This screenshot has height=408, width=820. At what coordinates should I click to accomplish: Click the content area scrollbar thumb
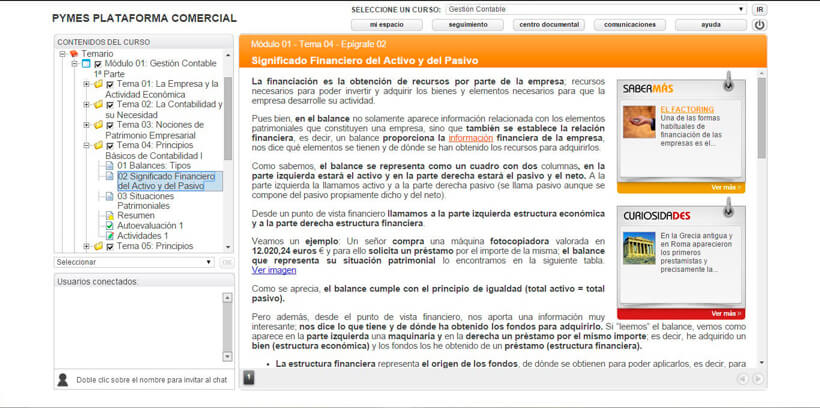pyautogui.click(x=761, y=118)
